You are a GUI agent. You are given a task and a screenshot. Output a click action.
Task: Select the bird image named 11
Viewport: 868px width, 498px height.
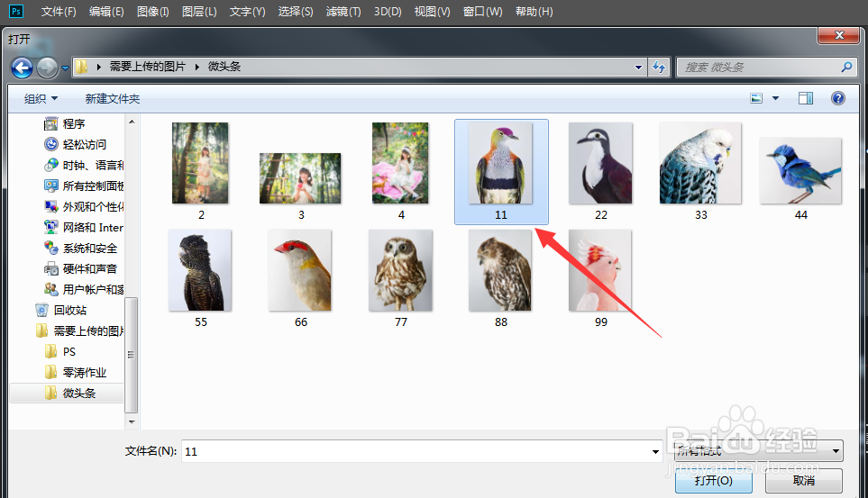[x=501, y=171]
